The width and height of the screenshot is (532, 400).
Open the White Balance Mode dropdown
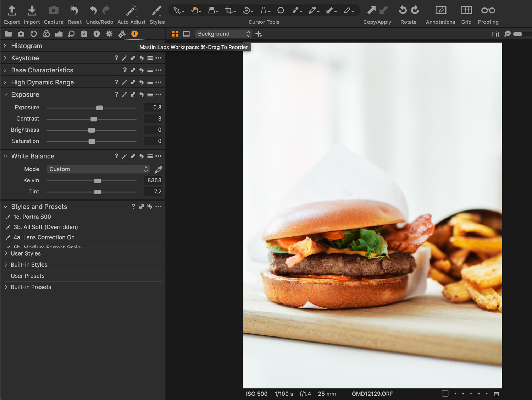98,169
